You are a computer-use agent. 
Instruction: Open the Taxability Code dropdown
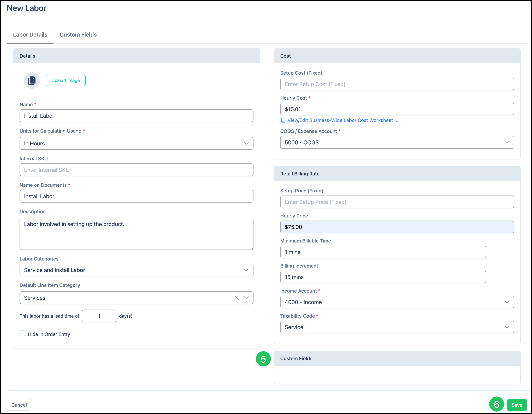coord(397,327)
